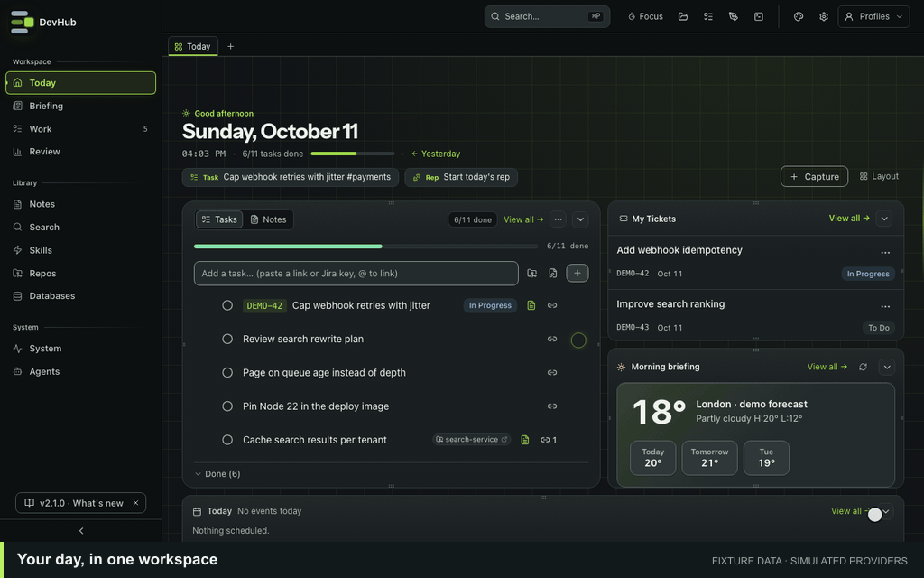The image size is (924, 578).
Task: Collapse the Today events widget chevron
Action: point(886,511)
